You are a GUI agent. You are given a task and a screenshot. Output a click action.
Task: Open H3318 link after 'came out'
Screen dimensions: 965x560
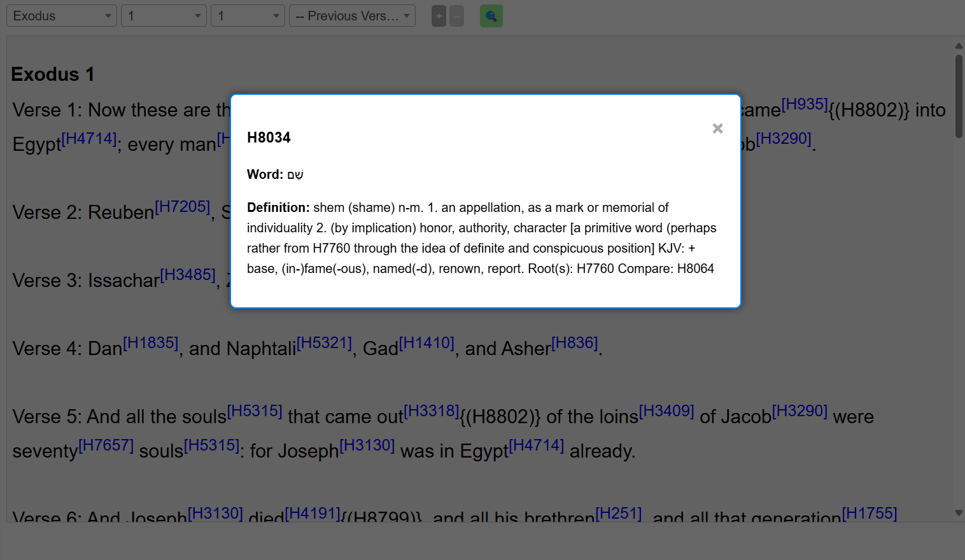[x=432, y=411]
